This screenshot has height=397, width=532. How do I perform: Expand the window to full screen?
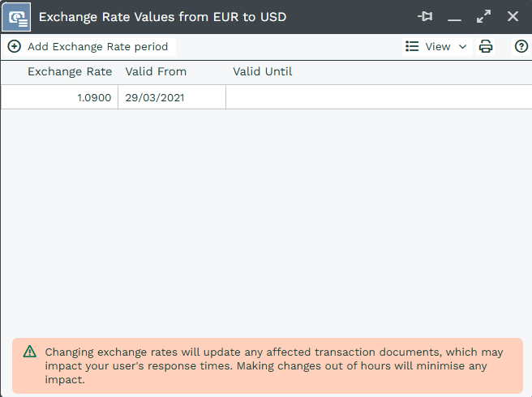[x=483, y=16]
